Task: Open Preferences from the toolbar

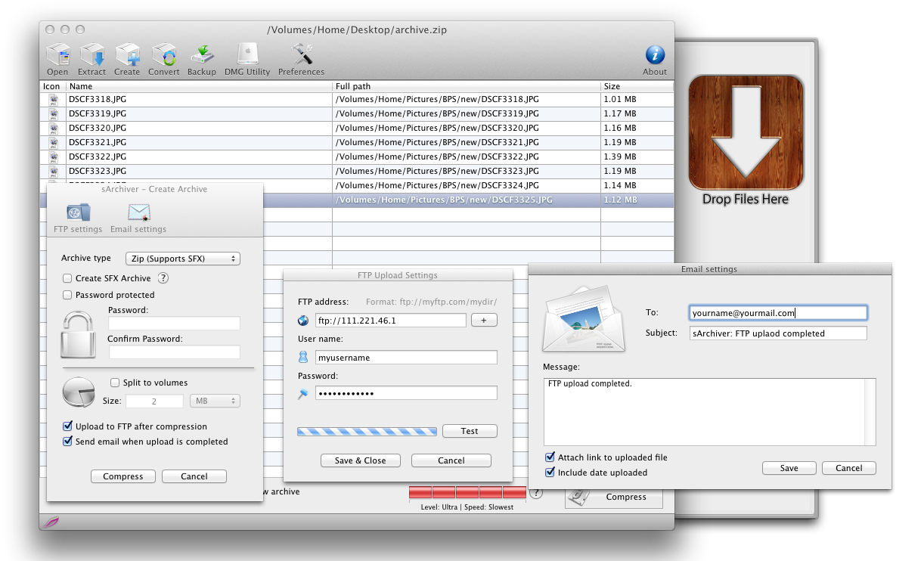Action: tap(302, 54)
